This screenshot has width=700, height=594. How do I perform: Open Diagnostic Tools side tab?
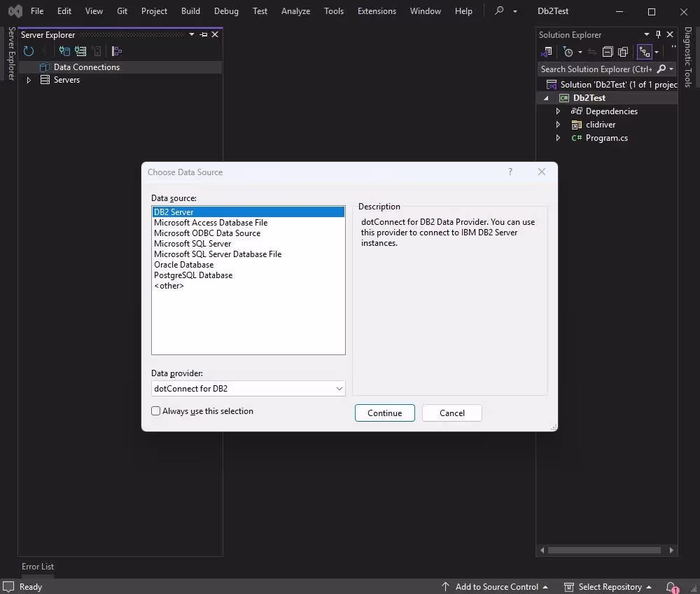[688, 57]
